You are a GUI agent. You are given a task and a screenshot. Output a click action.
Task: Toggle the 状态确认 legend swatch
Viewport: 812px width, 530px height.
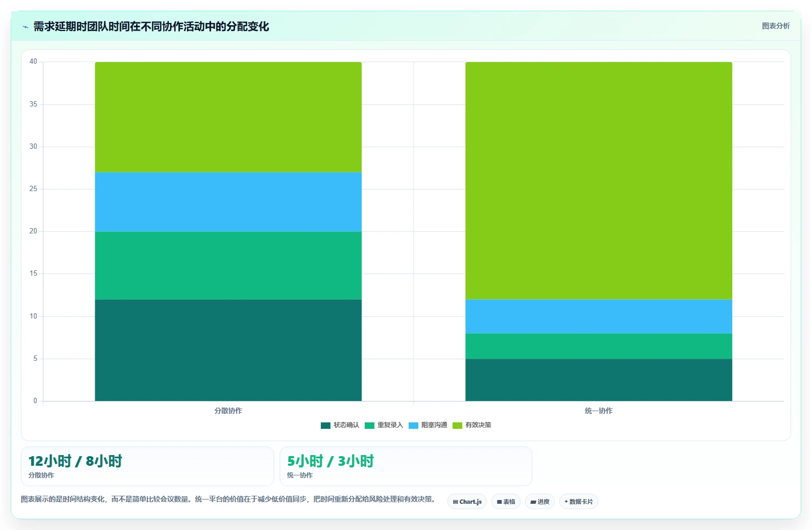(326, 426)
